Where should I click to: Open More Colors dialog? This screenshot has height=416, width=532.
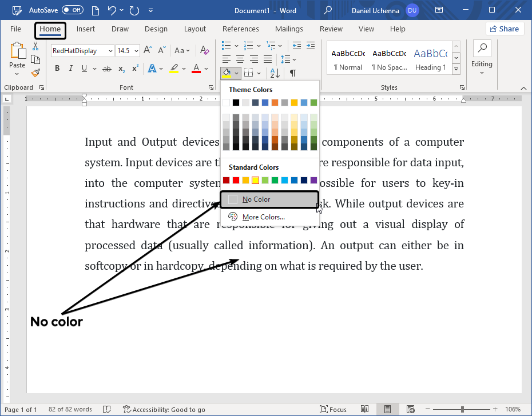point(263,217)
